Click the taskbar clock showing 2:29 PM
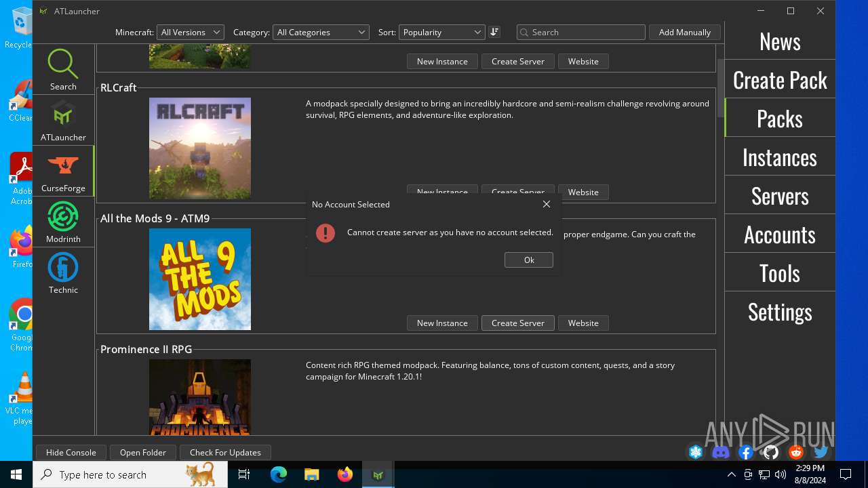Screen dimensions: 868x488 (x=810, y=474)
